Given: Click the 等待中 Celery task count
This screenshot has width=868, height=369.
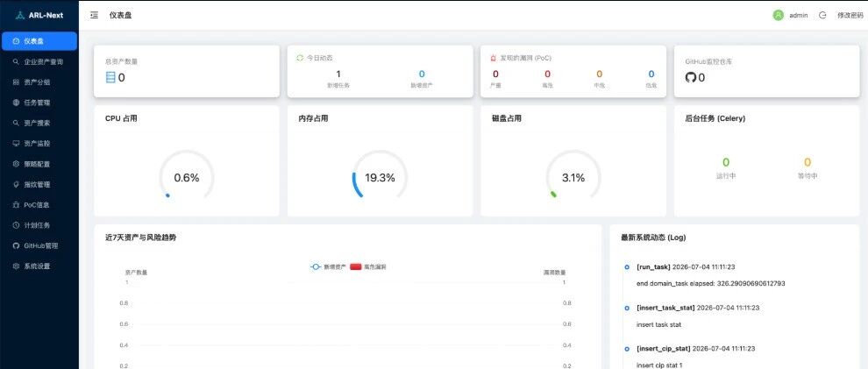Looking at the screenshot, I should pyautogui.click(x=808, y=162).
